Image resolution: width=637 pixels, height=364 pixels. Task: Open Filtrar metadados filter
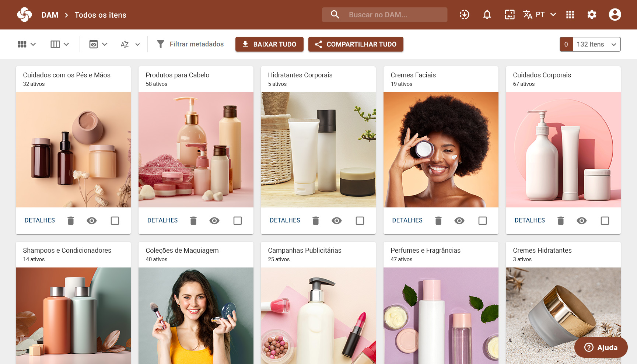pos(190,44)
